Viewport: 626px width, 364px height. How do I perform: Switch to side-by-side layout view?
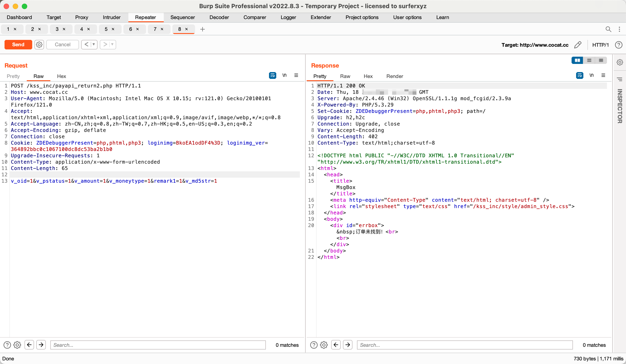coord(577,60)
